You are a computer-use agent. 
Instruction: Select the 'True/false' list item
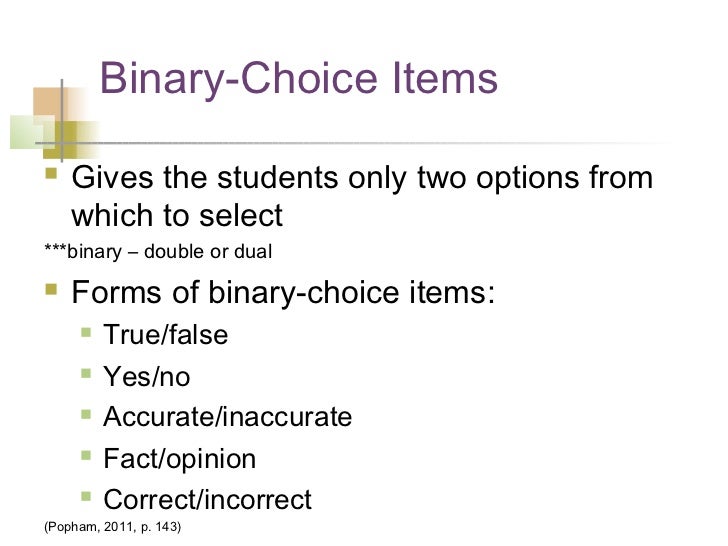click(166, 335)
